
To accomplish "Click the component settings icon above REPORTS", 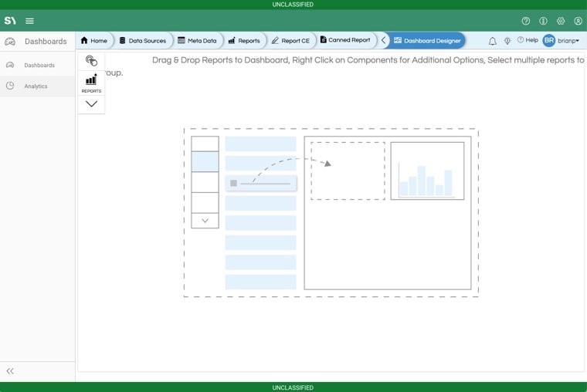I will pos(91,61).
